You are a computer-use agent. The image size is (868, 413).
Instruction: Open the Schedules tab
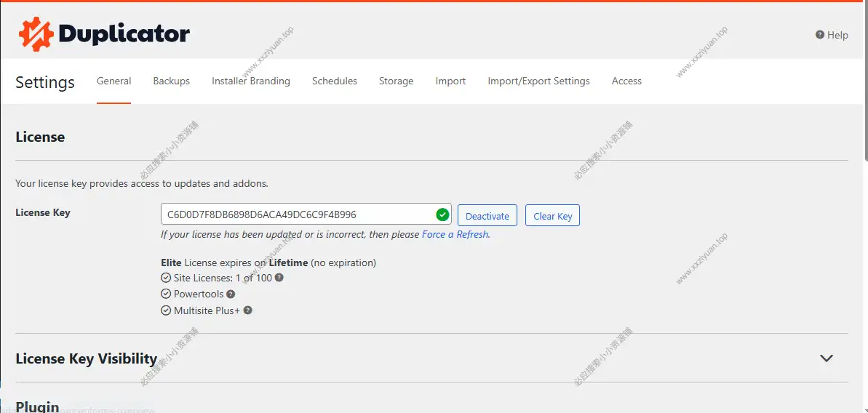[x=334, y=81]
